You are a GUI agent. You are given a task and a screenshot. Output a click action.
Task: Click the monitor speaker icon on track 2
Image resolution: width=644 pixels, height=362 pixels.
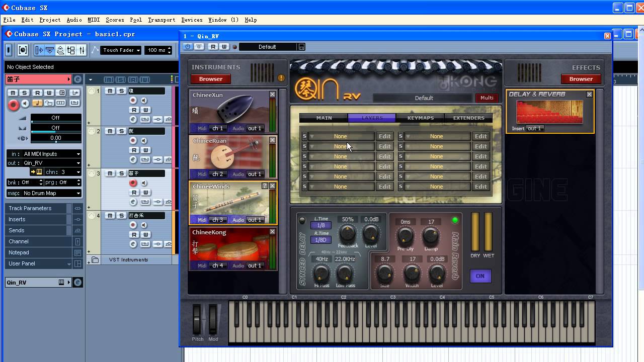(x=144, y=141)
